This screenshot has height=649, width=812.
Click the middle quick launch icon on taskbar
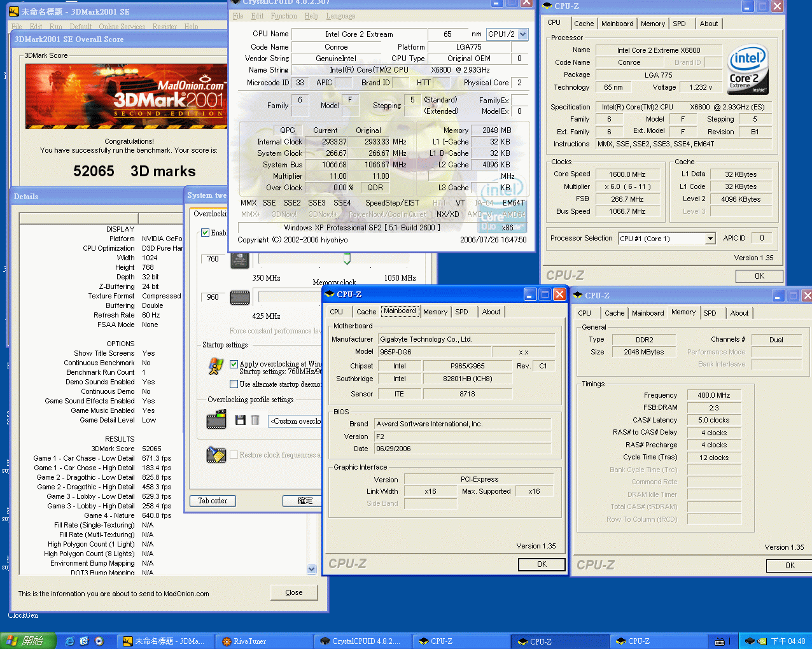pyautogui.click(x=84, y=641)
